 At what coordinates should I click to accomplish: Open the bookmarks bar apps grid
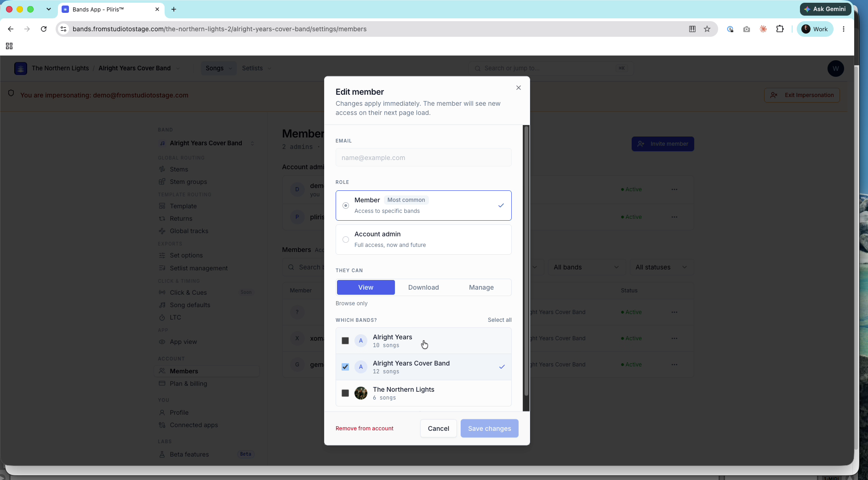point(9,46)
